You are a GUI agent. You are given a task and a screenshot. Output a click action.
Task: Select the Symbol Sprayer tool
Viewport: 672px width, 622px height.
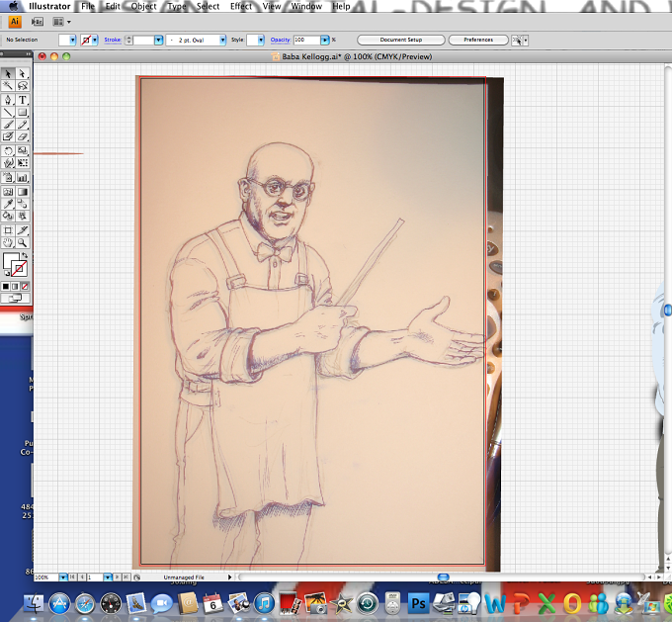[x=8, y=177]
